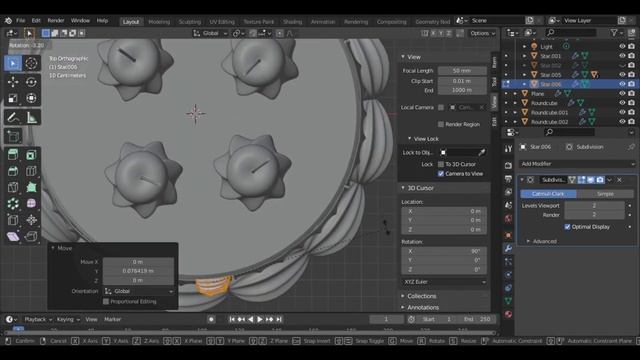Uncheck Camera to View checkbox
The width and height of the screenshot is (640, 360).
point(441,173)
